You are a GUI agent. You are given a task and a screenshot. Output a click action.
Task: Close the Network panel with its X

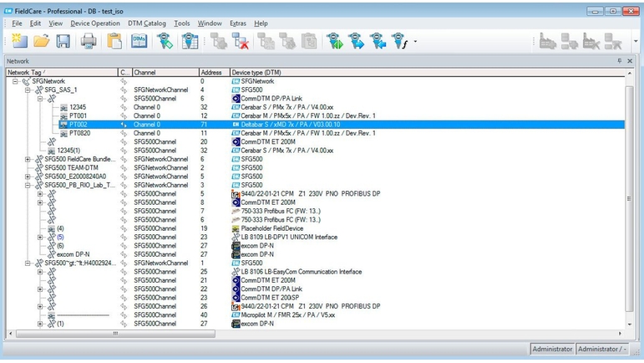(x=631, y=61)
